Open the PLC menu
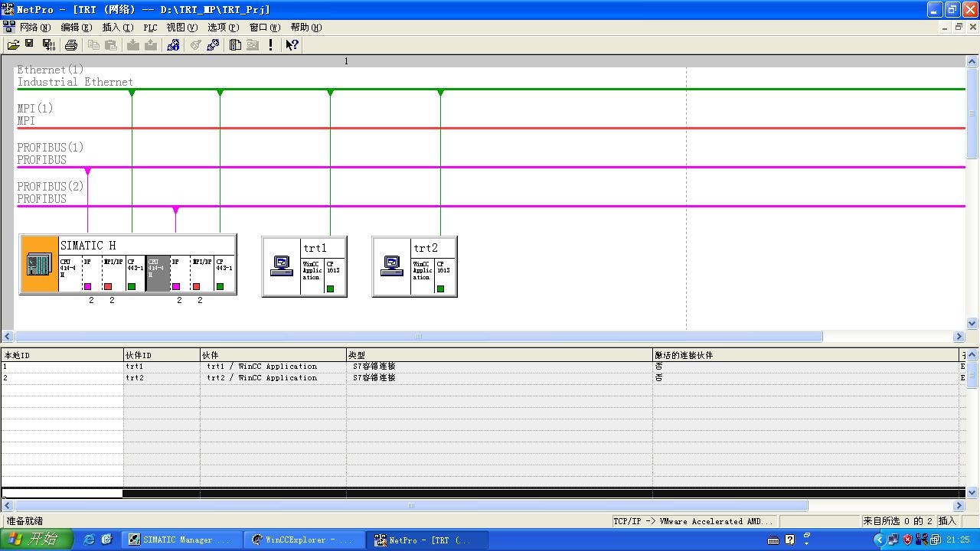This screenshot has height=551, width=980. [x=150, y=28]
